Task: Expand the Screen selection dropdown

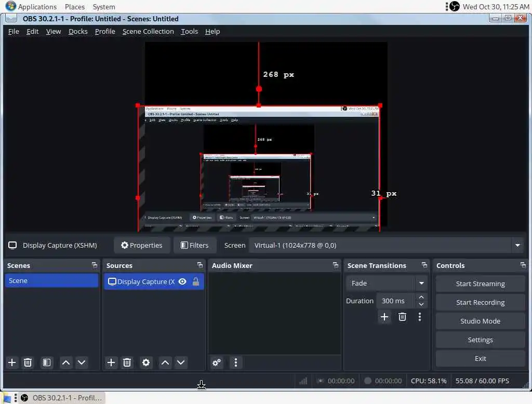Action: (x=517, y=245)
